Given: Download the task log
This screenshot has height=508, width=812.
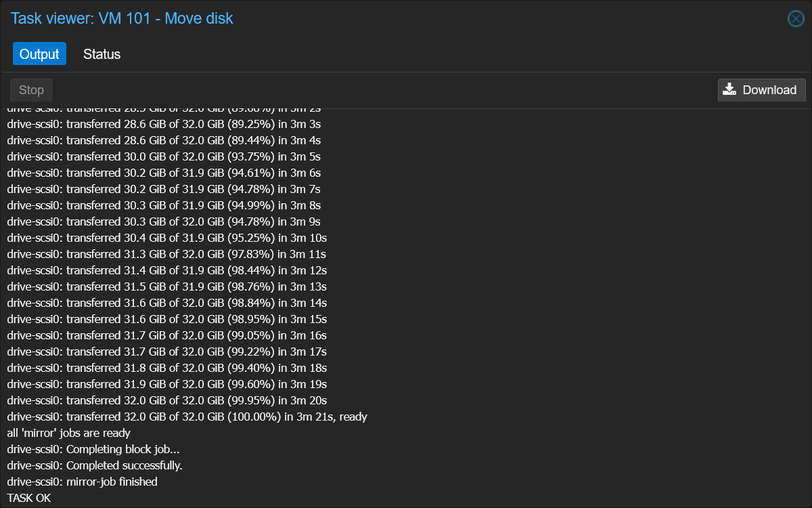Looking at the screenshot, I should [761, 90].
